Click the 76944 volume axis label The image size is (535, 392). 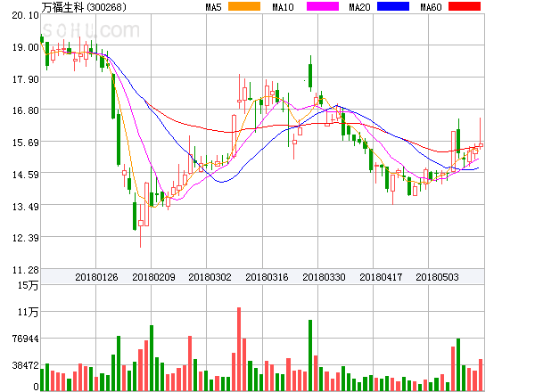coord(26,339)
